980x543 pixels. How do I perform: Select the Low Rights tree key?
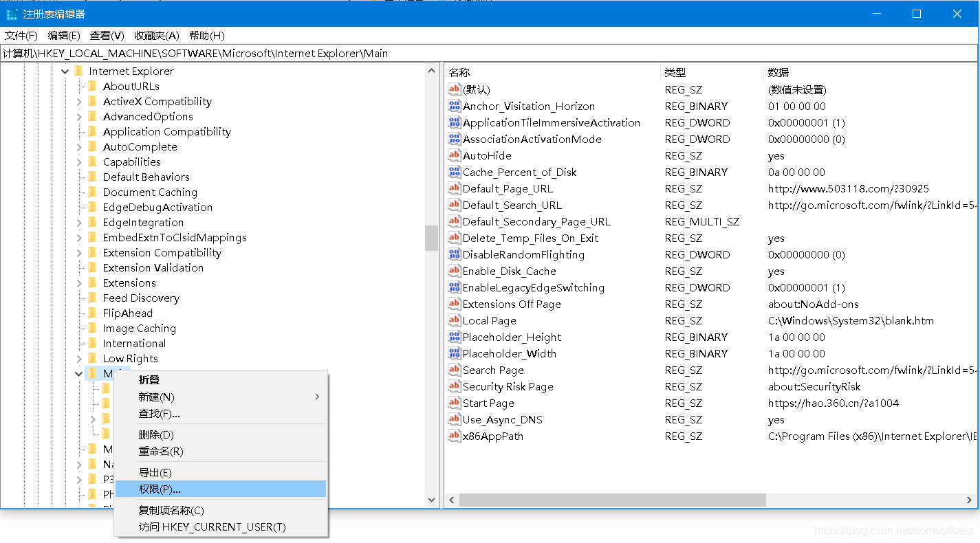pos(130,358)
